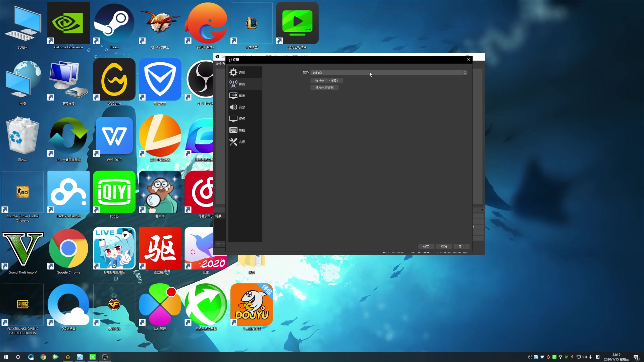Screen dimensions: 644x362
Task: Open Chrome from the taskbar
Action: click(x=43, y=357)
